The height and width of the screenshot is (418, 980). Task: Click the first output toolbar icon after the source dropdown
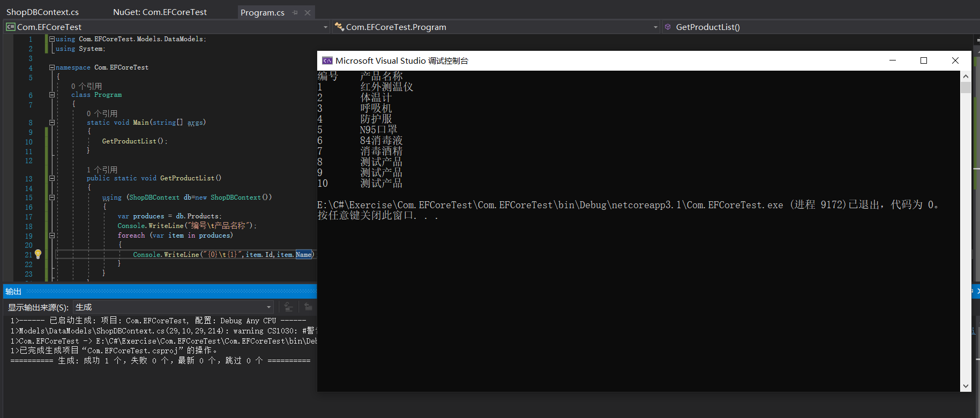288,307
